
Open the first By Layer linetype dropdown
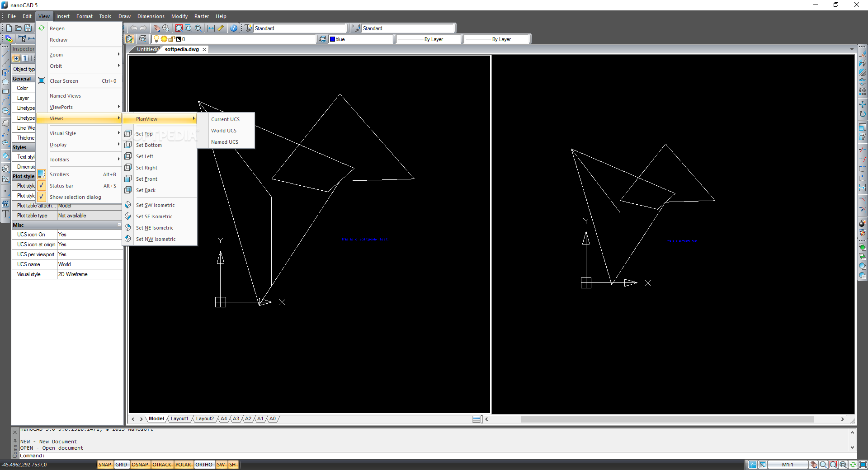click(429, 39)
